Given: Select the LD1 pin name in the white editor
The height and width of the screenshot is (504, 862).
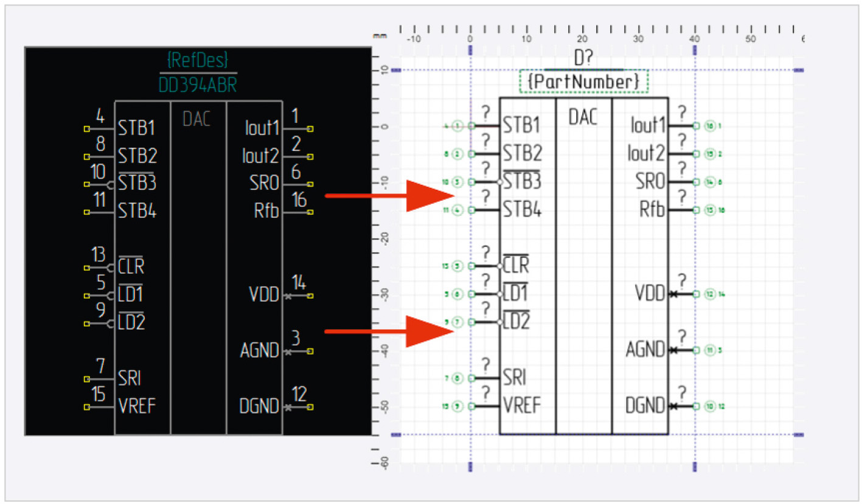Looking at the screenshot, I should click(x=516, y=293).
